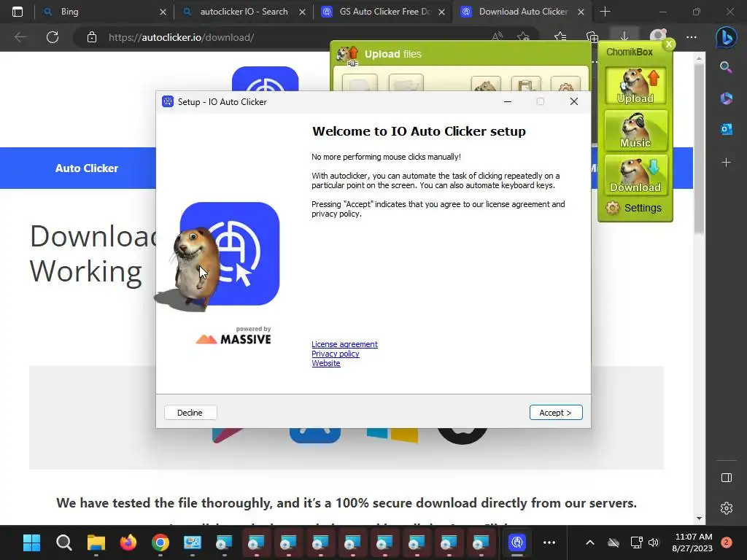Screen dimensions: 747x560
Task: Click the address bar URL autoclicker.io/download
Action: tap(181, 37)
